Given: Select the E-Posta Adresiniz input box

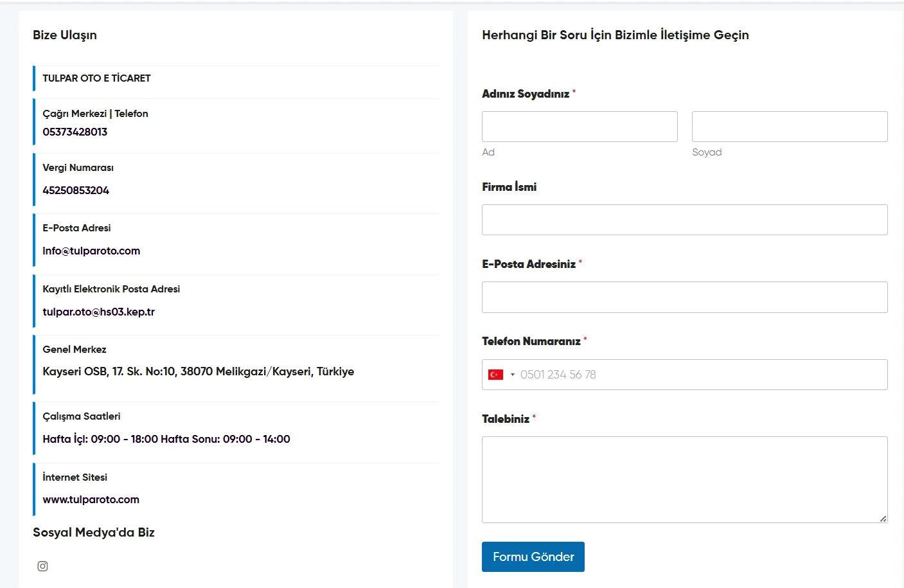Looking at the screenshot, I should click(684, 297).
